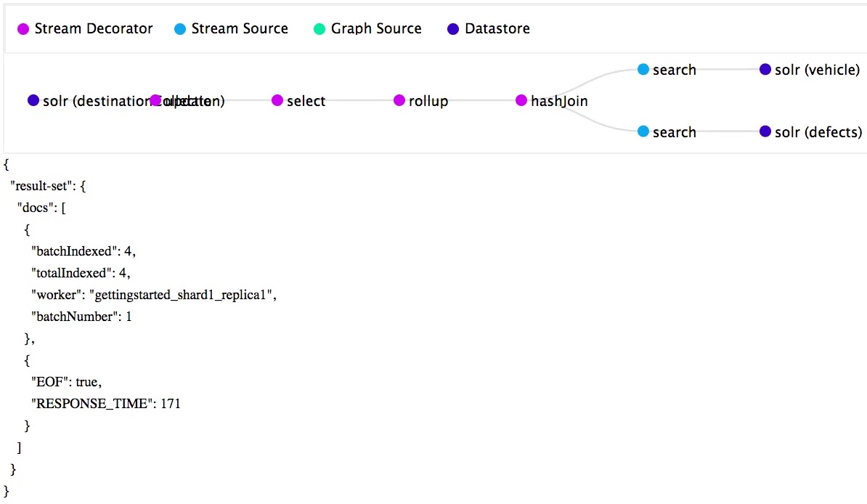
Task: Click the "batchNumber": 1 line
Action: pyautogui.click(x=81, y=317)
